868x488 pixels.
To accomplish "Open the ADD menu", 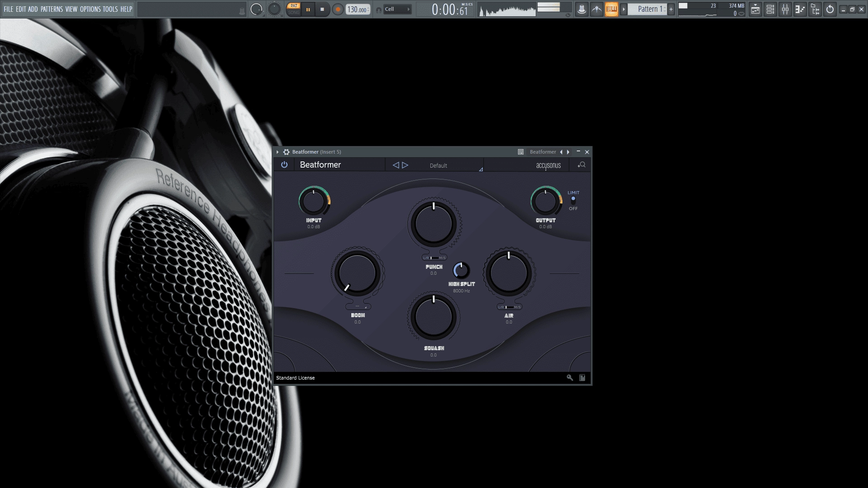I will (33, 9).
